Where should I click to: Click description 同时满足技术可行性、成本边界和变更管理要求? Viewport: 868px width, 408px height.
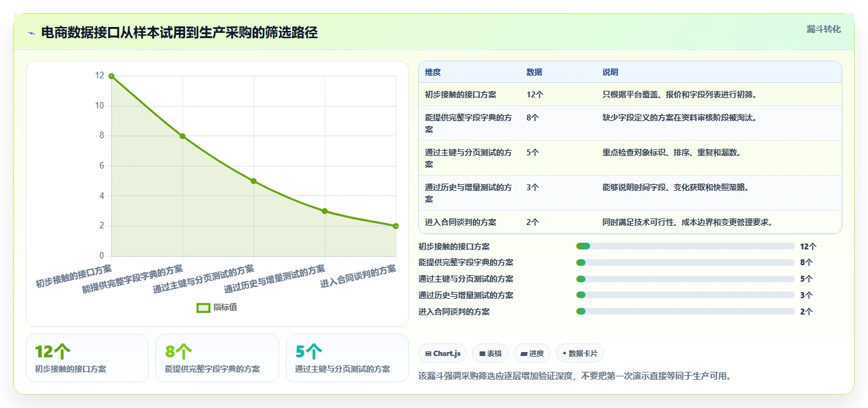[688, 222]
